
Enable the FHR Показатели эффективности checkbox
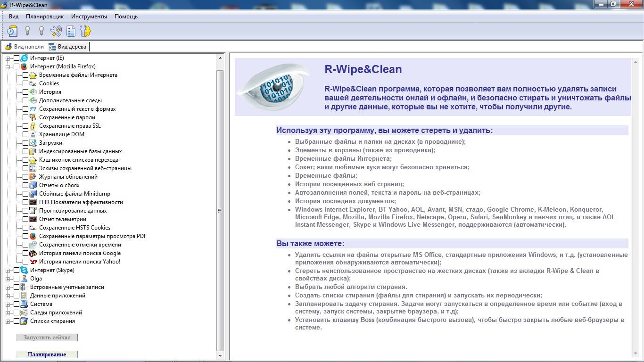pyautogui.click(x=25, y=202)
